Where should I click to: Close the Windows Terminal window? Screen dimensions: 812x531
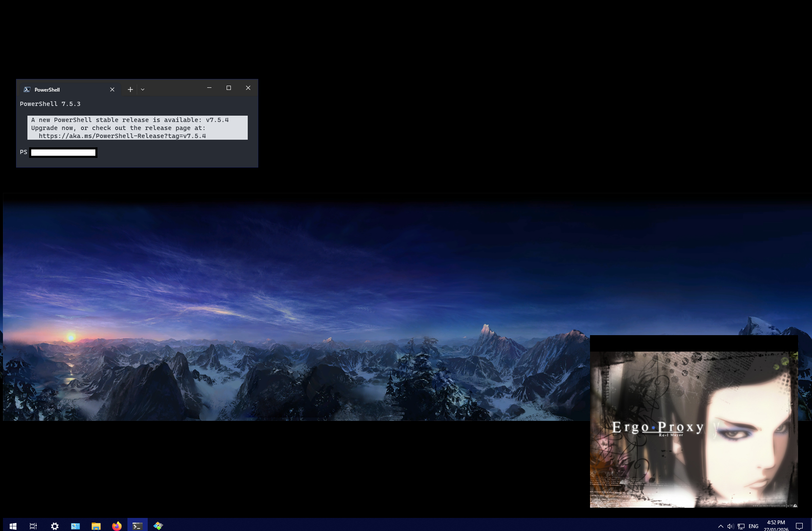(x=248, y=88)
